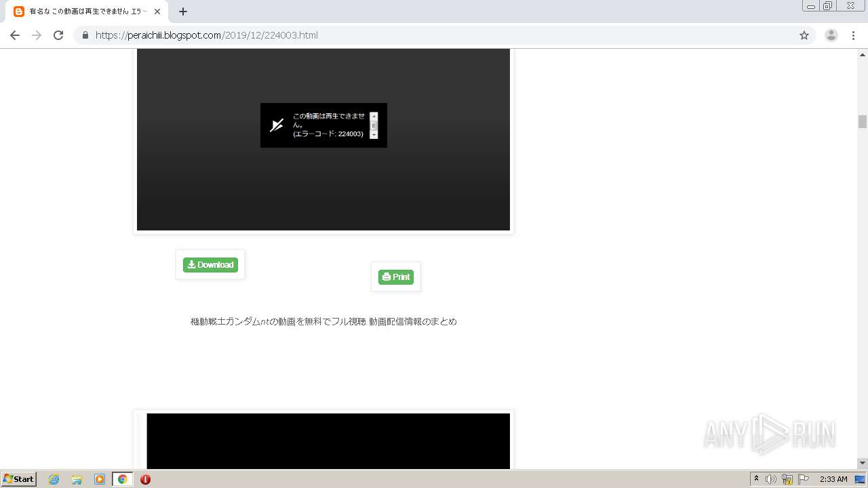The image size is (868, 488).
Task: Reload the current blog page
Action: point(58,35)
